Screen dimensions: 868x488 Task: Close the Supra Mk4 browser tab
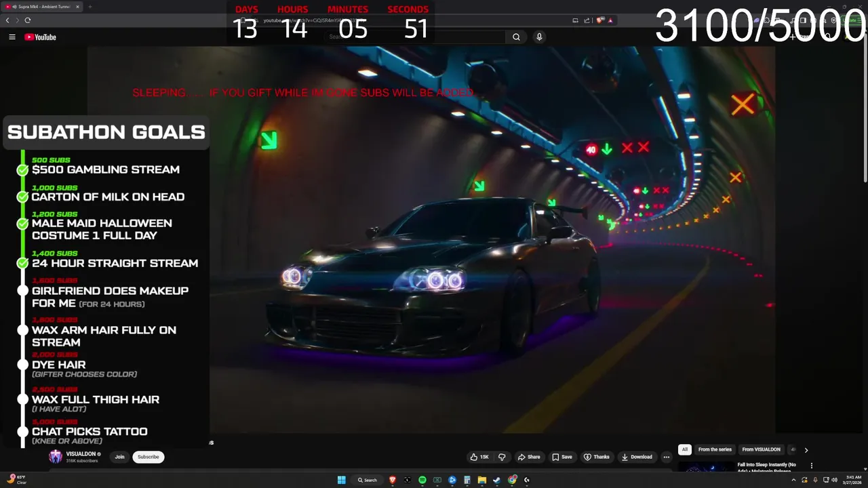coord(77,7)
